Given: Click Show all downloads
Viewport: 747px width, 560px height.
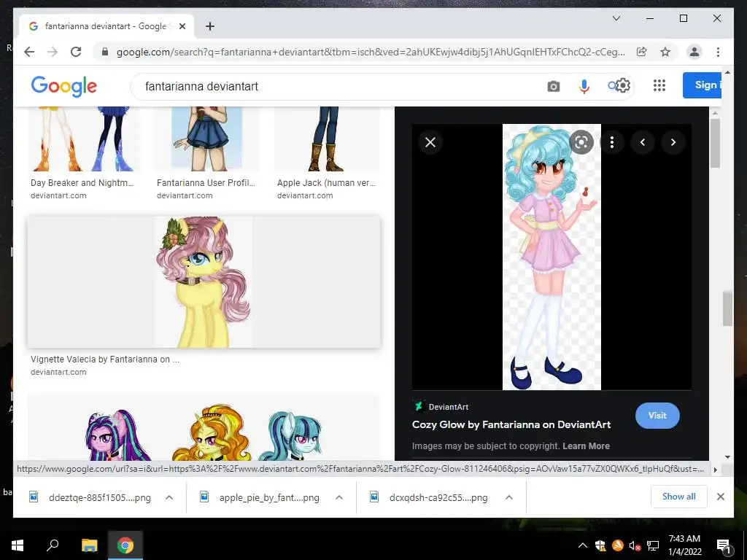Looking at the screenshot, I should (679, 497).
